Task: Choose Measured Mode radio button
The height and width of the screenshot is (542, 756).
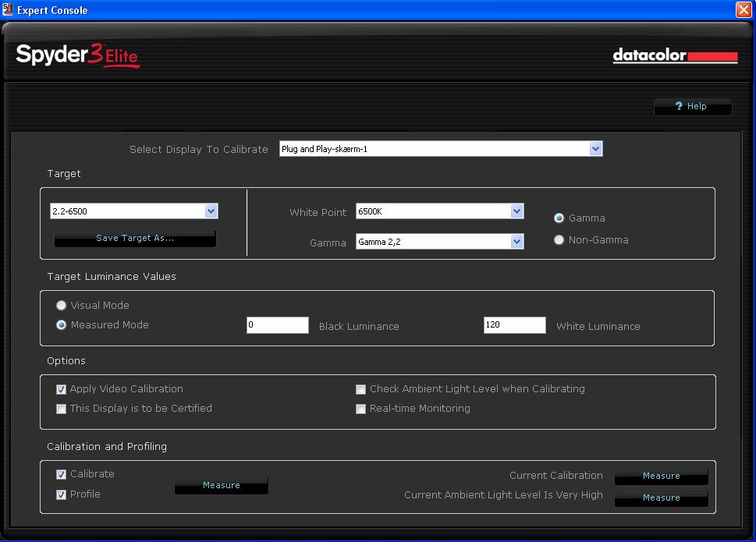Action: point(61,325)
